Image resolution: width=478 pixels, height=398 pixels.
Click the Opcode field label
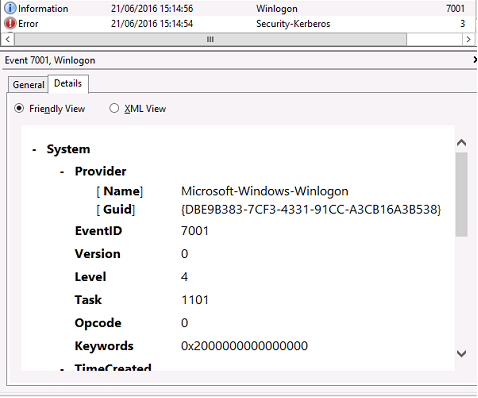98,323
